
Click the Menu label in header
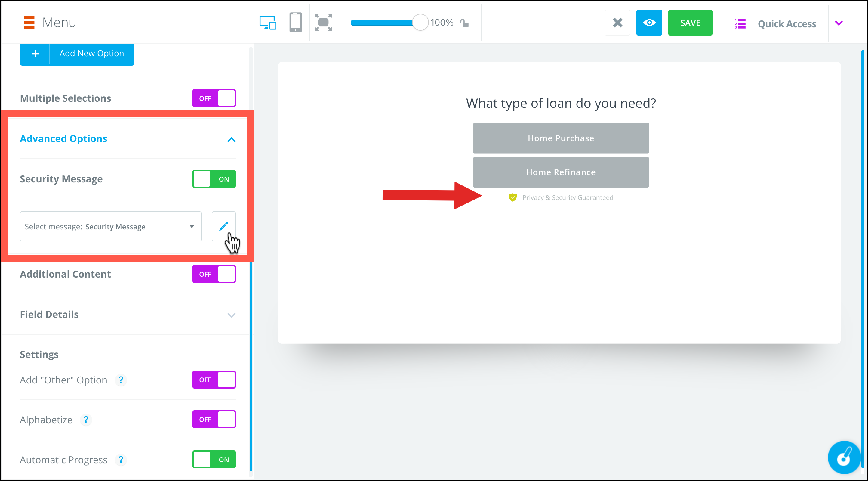click(x=59, y=23)
